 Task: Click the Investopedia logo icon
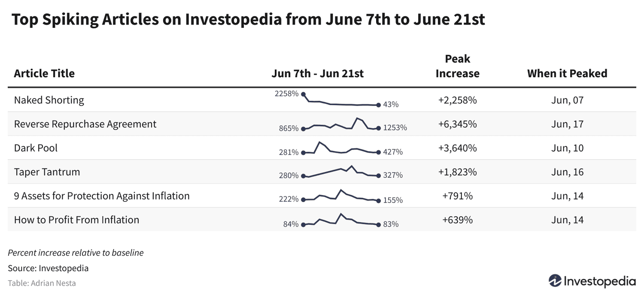[555, 281]
